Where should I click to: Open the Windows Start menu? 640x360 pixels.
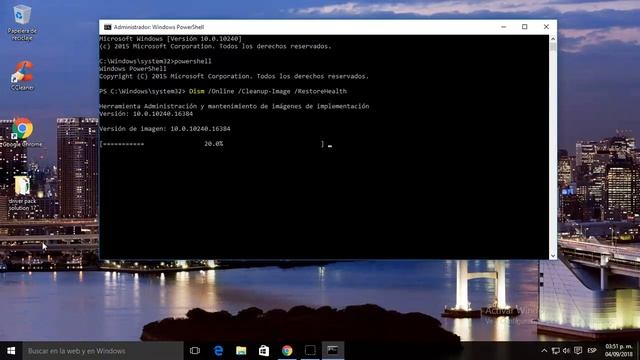[x=11, y=351]
